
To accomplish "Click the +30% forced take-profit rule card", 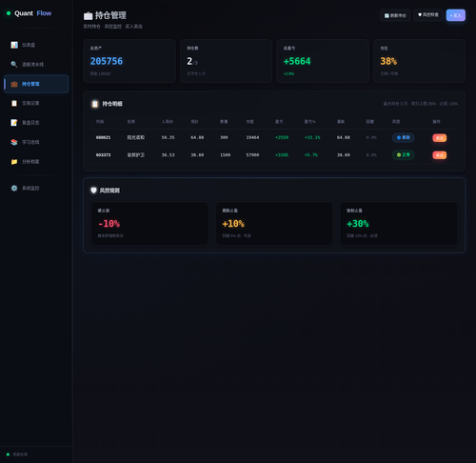I will pos(399,223).
